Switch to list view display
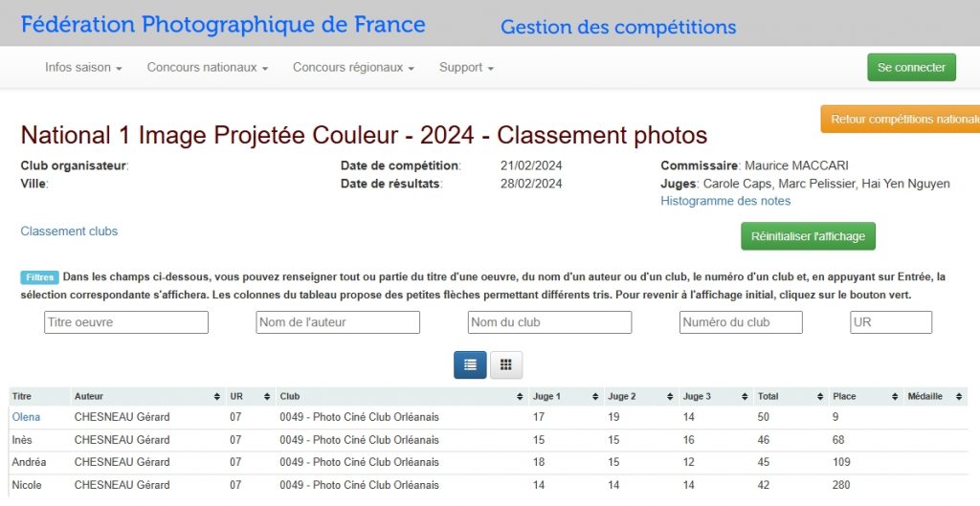 click(470, 364)
